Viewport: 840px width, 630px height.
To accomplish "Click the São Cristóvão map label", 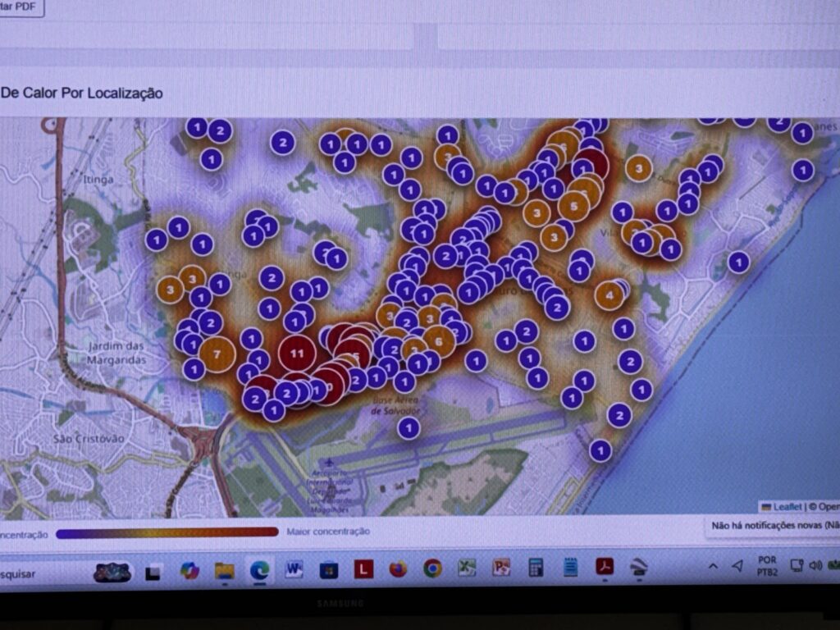I will 89,439.
